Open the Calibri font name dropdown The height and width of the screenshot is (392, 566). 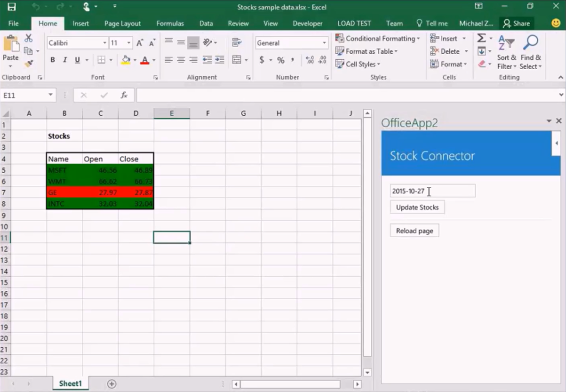(104, 43)
